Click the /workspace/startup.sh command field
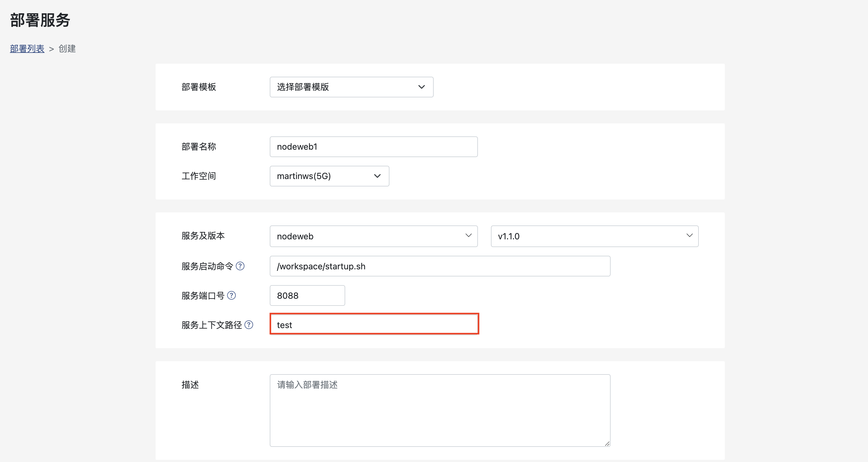The height and width of the screenshot is (462, 868). [440, 266]
